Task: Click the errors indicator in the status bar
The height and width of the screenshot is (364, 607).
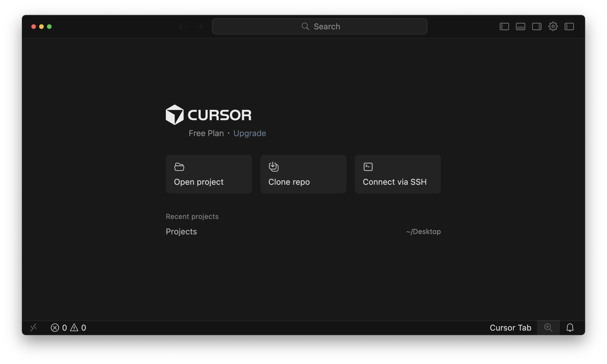Action: point(60,328)
